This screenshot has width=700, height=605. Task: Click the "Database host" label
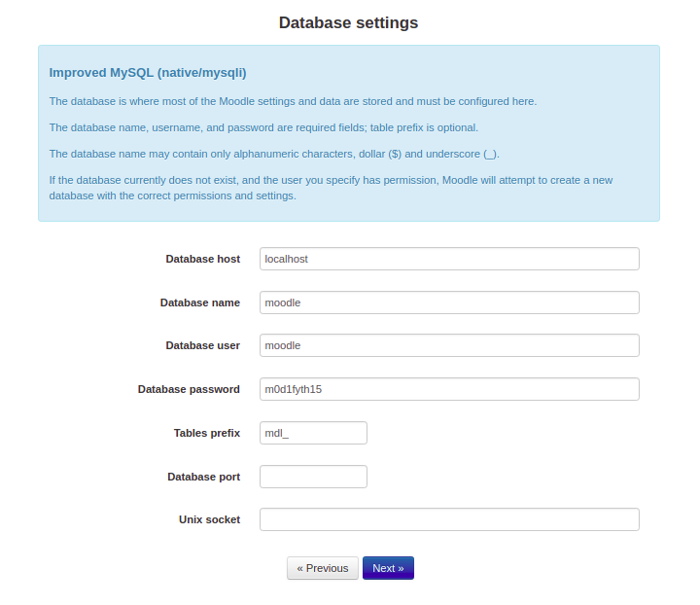coord(202,259)
